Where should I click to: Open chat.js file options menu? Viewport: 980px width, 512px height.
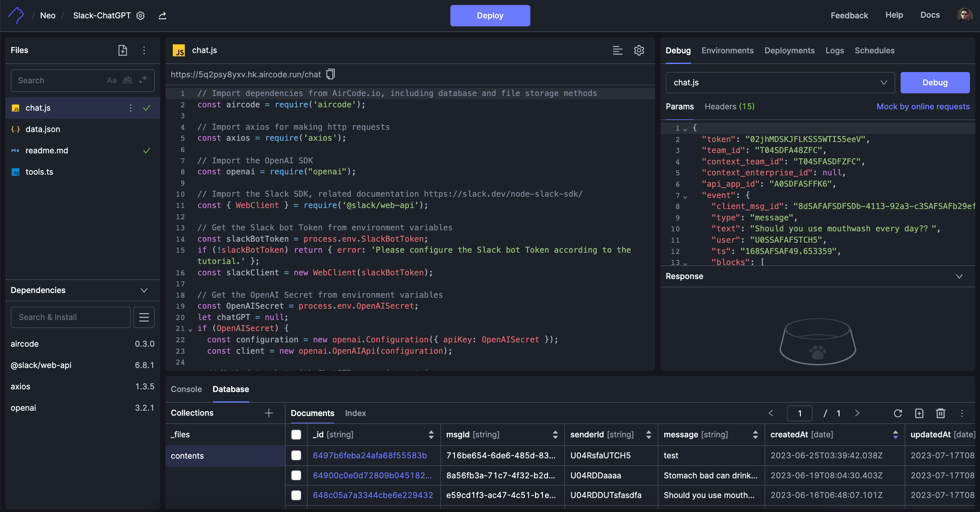130,108
